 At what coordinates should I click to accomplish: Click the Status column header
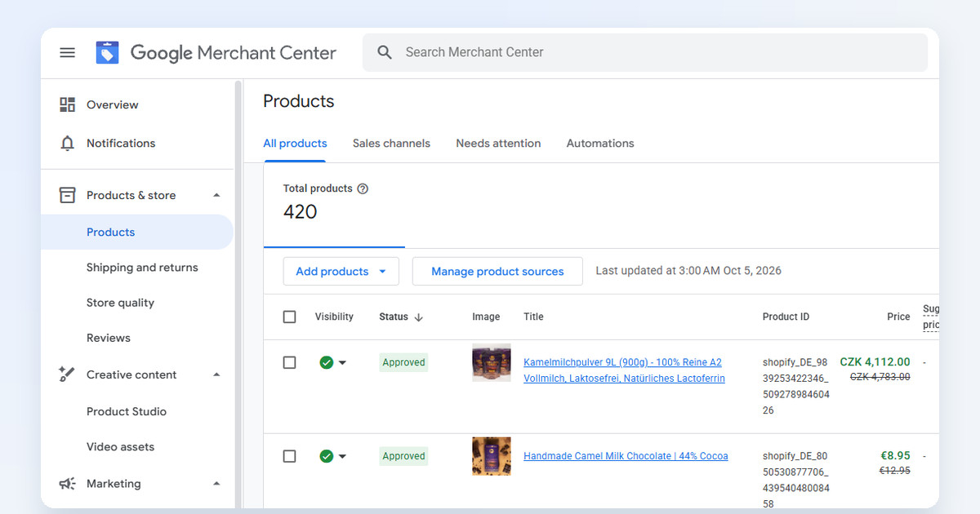pos(394,317)
